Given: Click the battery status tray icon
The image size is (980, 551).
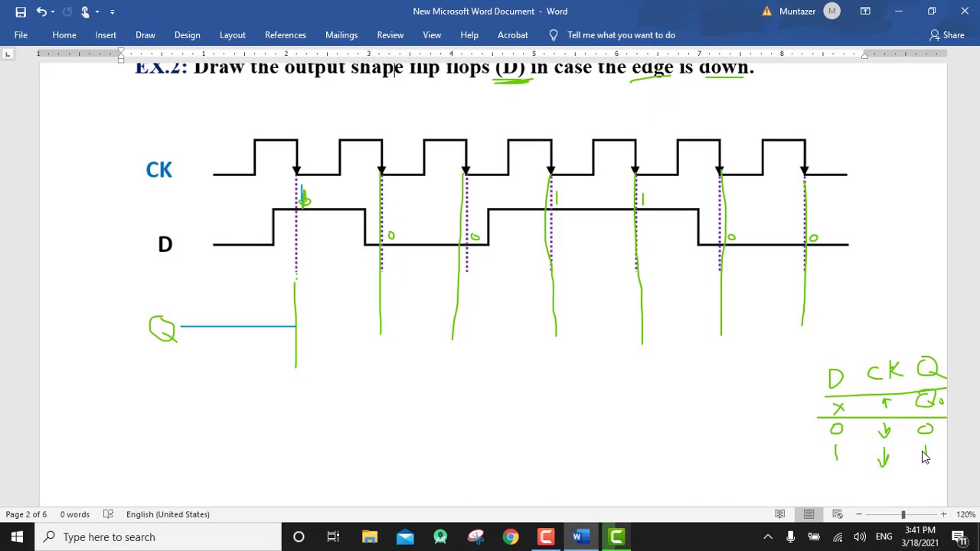Looking at the screenshot, I should coord(814,537).
